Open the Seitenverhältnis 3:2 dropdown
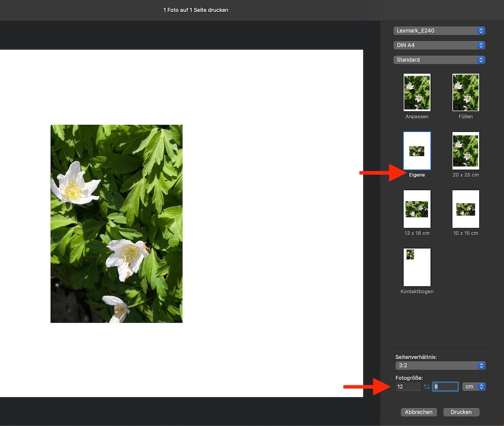504x426 pixels. click(439, 366)
